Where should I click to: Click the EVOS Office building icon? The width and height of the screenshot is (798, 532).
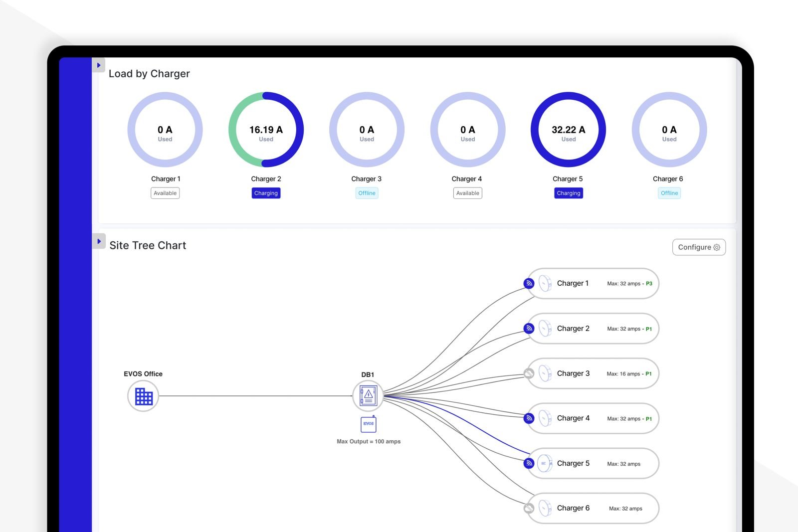(x=143, y=396)
